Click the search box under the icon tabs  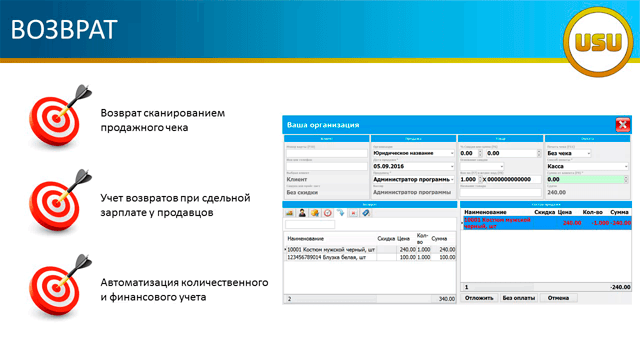point(310,224)
